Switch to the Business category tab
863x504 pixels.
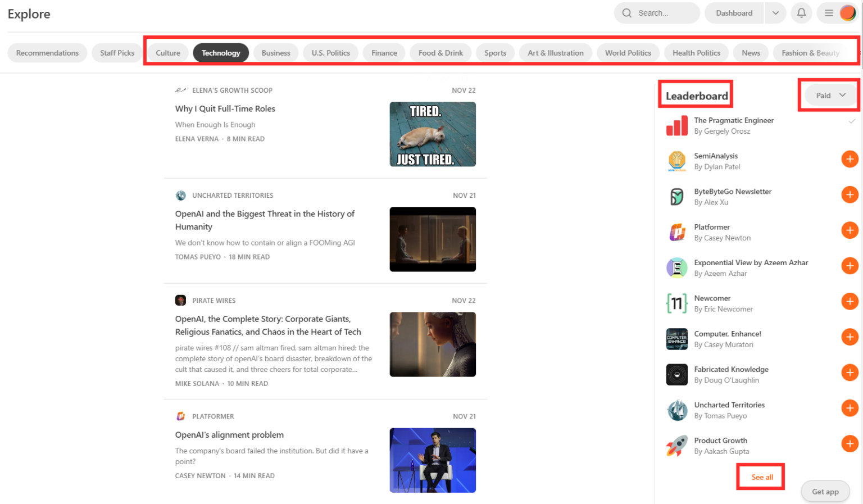[276, 53]
